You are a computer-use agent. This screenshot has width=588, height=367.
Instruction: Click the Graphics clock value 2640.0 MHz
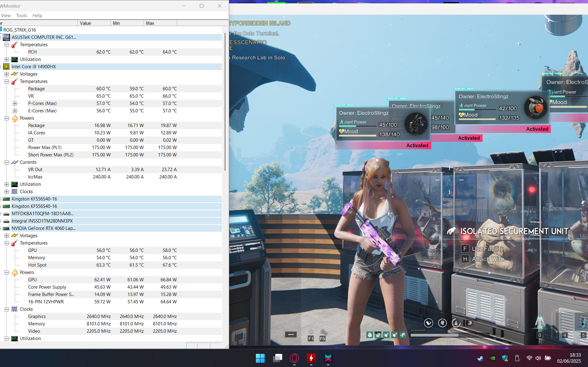click(x=99, y=316)
